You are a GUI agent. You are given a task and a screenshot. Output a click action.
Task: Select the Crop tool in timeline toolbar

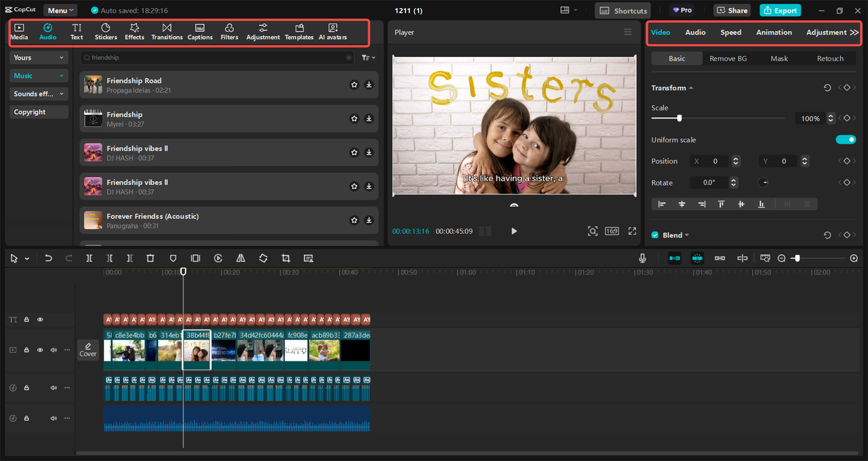coord(285,258)
